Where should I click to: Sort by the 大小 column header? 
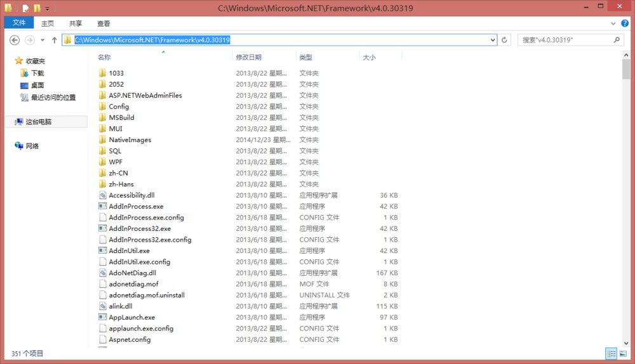[x=369, y=58]
